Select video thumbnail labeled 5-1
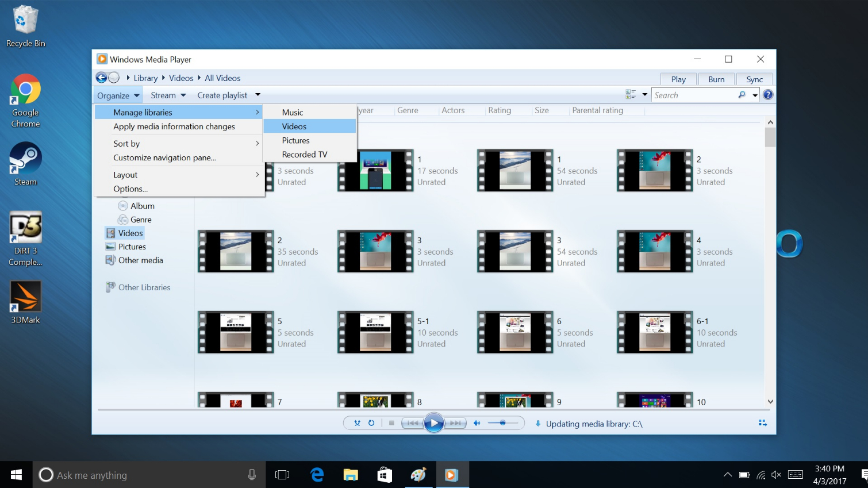This screenshot has width=868, height=488. point(375,332)
